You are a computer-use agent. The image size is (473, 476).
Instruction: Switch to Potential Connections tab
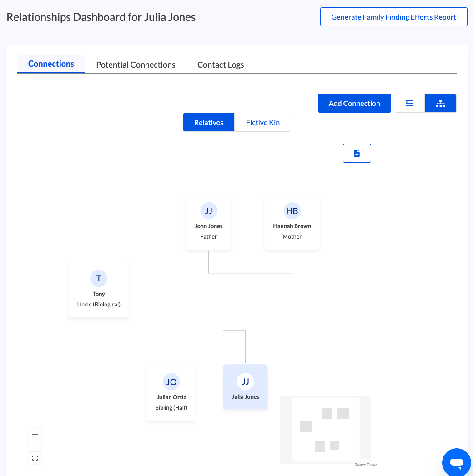coord(136,65)
